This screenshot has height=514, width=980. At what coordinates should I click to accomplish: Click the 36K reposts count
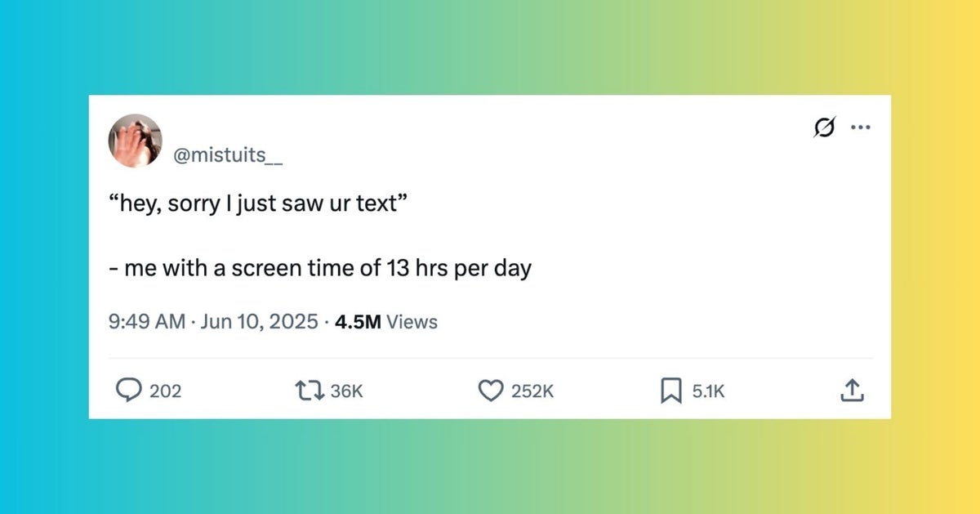click(x=346, y=391)
